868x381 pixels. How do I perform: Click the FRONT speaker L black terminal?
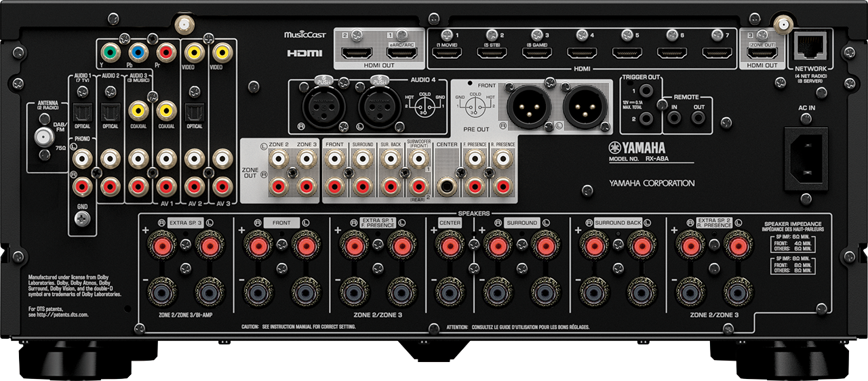pyautogui.click(x=307, y=292)
